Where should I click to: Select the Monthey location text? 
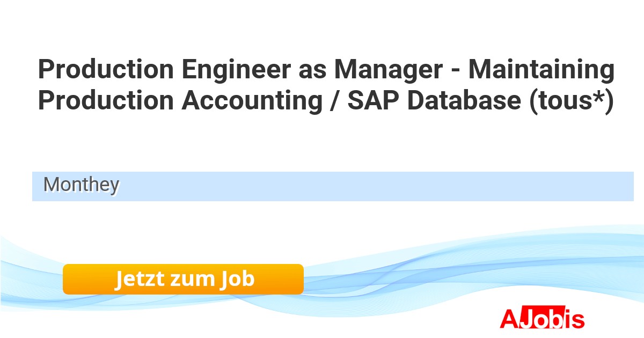point(81,185)
